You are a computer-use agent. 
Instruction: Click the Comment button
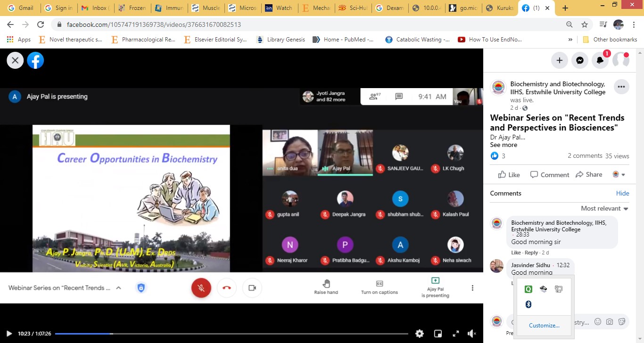[550, 174]
